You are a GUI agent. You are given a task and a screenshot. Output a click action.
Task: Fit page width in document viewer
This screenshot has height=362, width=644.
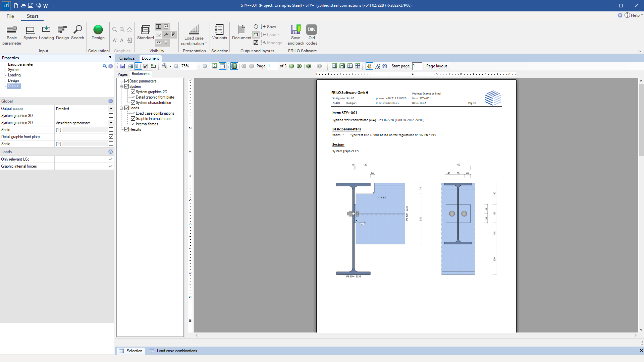tap(222, 66)
